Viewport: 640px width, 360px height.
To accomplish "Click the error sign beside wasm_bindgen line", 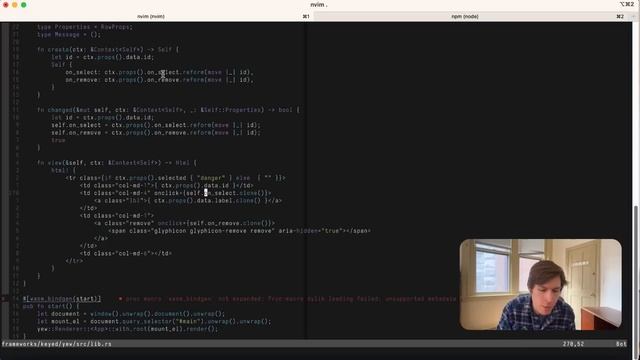I will (4, 299).
